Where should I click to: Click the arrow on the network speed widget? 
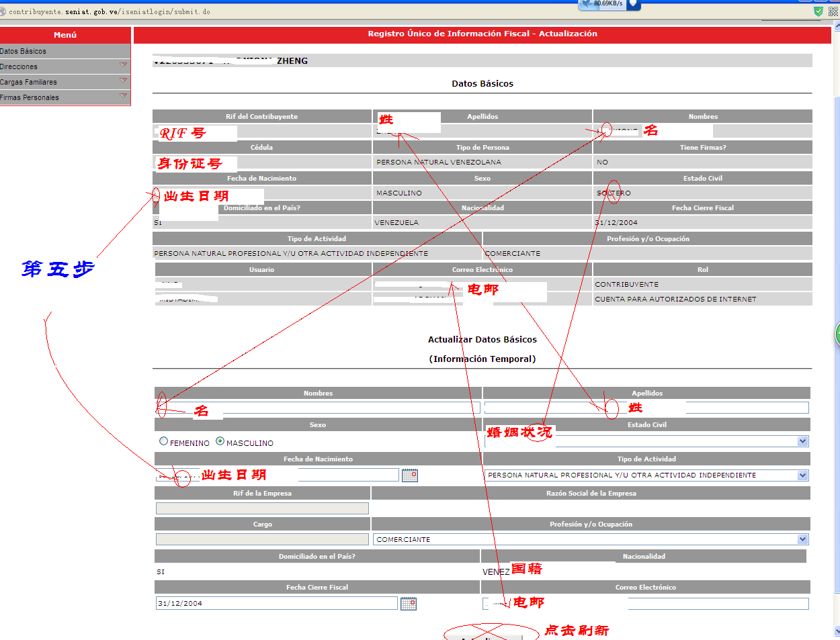(632, 4)
